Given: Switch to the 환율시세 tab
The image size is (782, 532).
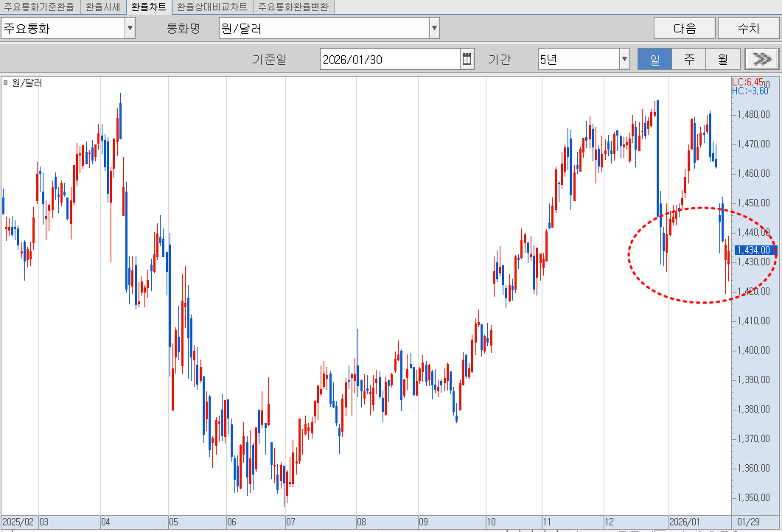Looking at the screenshot, I should (x=103, y=7).
